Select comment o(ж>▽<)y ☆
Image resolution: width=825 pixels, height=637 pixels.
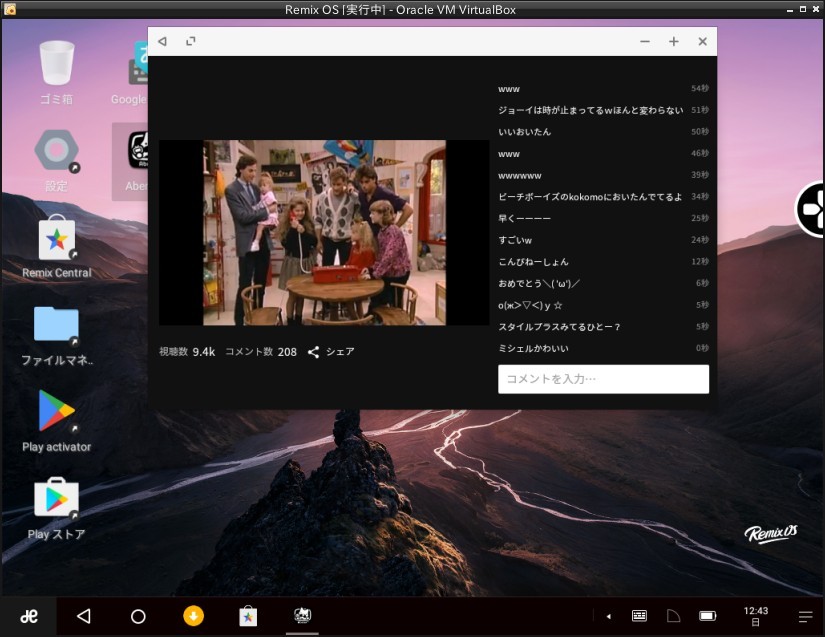pyautogui.click(x=530, y=306)
